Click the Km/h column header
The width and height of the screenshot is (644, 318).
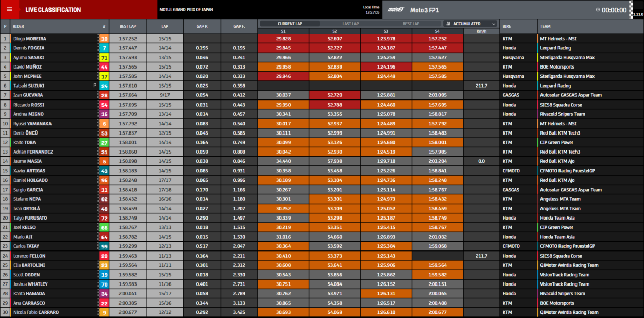[481, 31]
